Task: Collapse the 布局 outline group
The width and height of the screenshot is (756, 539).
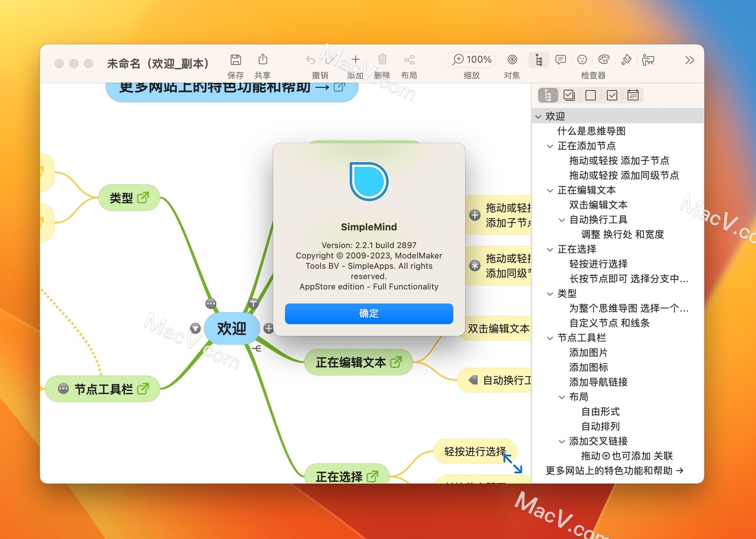Action: pos(562,397)
